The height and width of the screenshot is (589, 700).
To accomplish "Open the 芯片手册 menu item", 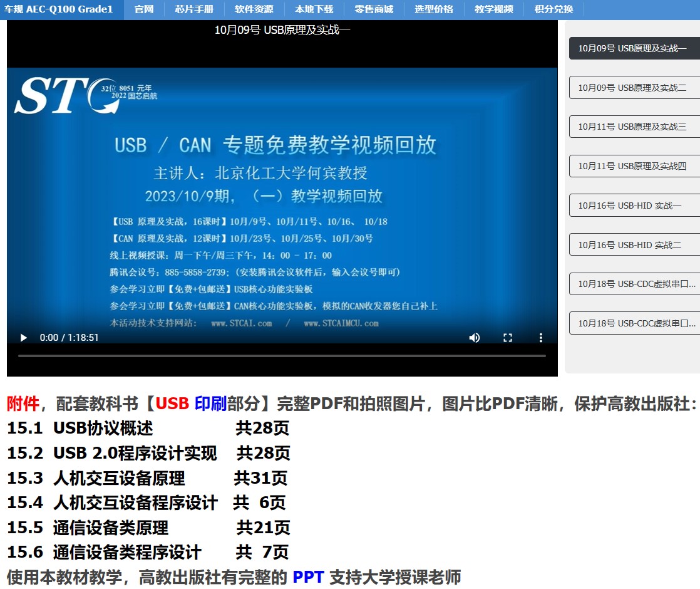I will pos(193,9).
